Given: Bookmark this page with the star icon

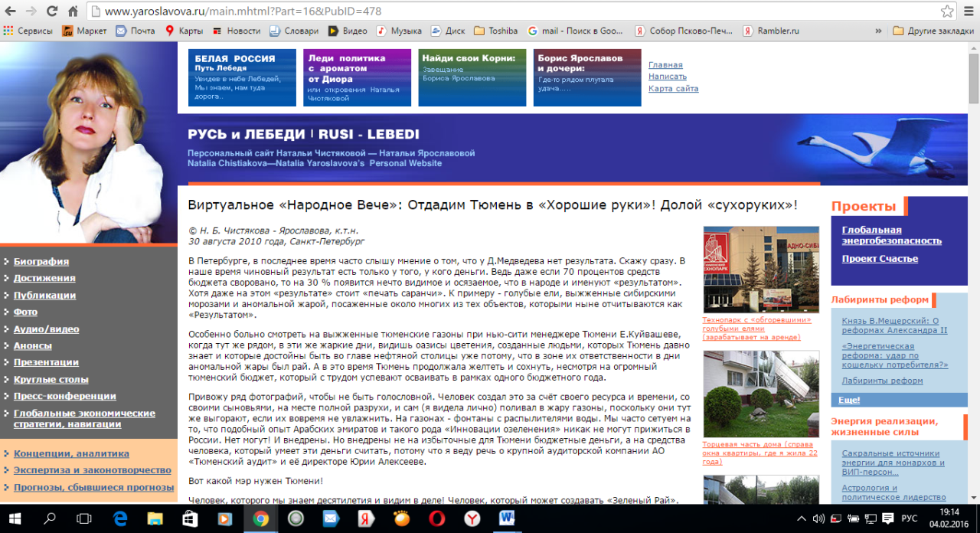Looking at the screenshot, I should pyautogui.click(x=947, y=11).
